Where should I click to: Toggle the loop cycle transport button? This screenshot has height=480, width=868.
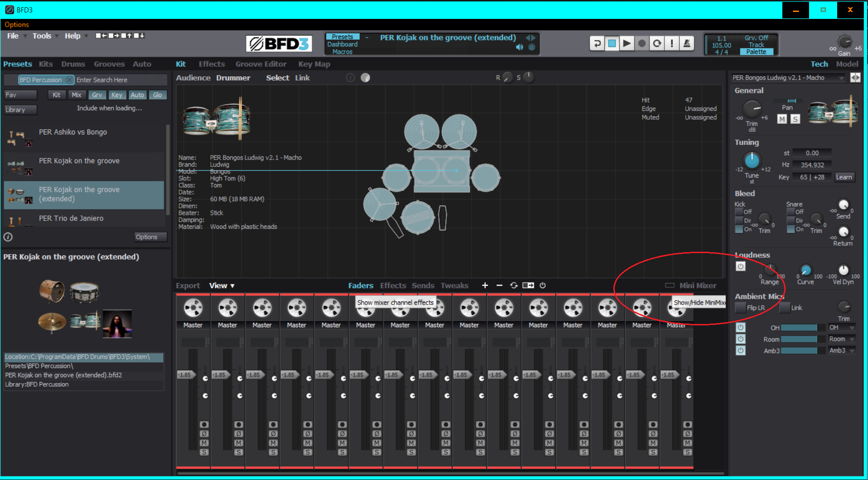pos(657,44)
